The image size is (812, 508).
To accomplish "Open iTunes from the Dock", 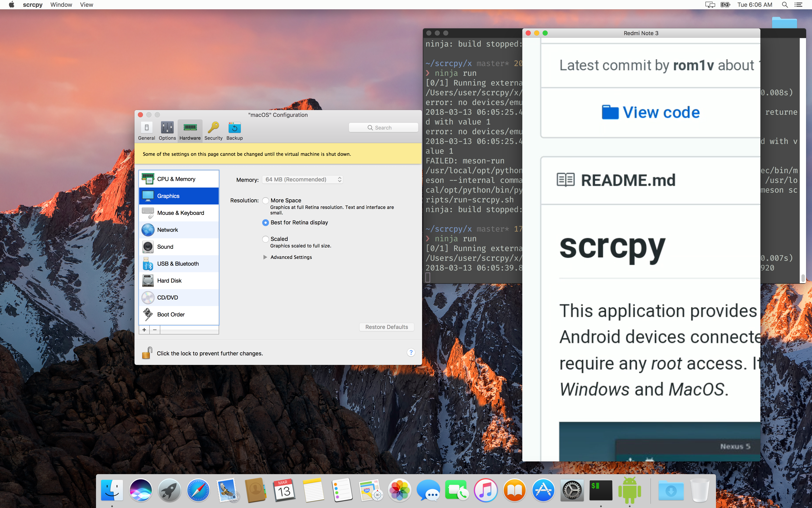I will (486, 490).
